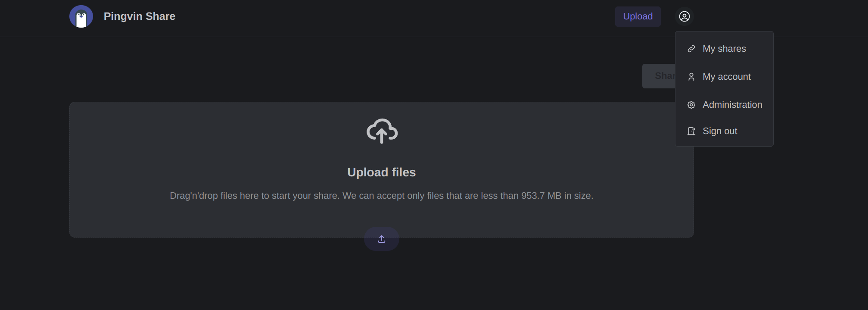868x310 pixels.
Task: Click the link icon beside My shares
Action: pos(691,49)
